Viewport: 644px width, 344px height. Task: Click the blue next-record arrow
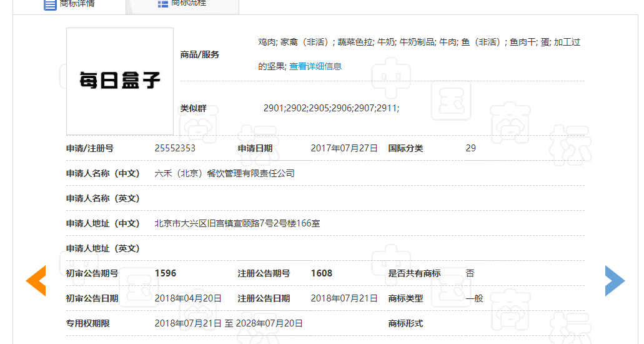(x=615, y=281)
